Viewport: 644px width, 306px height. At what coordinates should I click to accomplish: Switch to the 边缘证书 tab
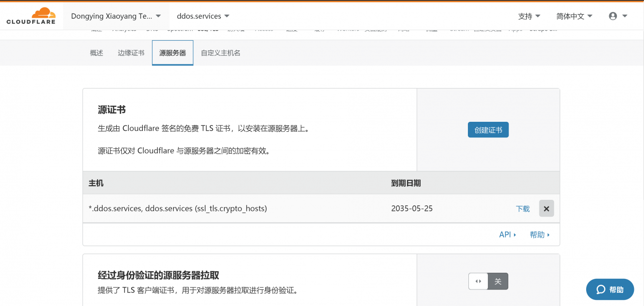point(131,53)
